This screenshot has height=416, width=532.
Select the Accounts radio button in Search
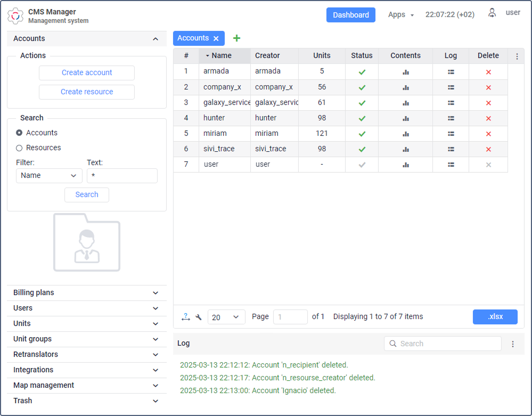click(x=19, y=133)
